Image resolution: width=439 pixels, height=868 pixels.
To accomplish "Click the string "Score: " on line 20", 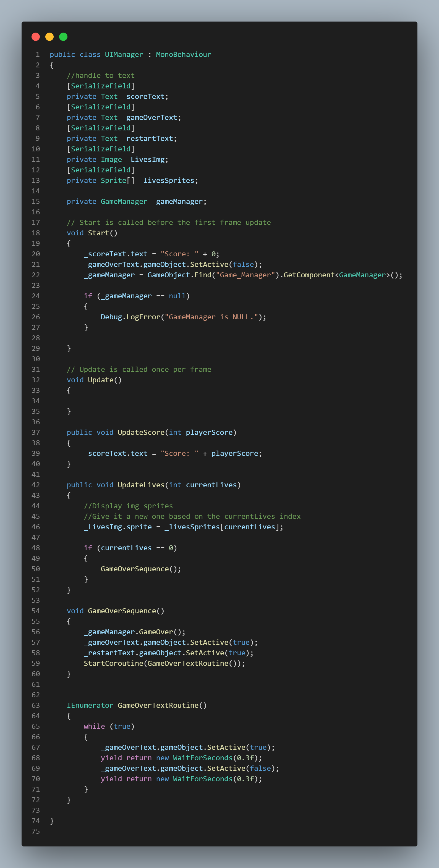I will click(179, 254).
